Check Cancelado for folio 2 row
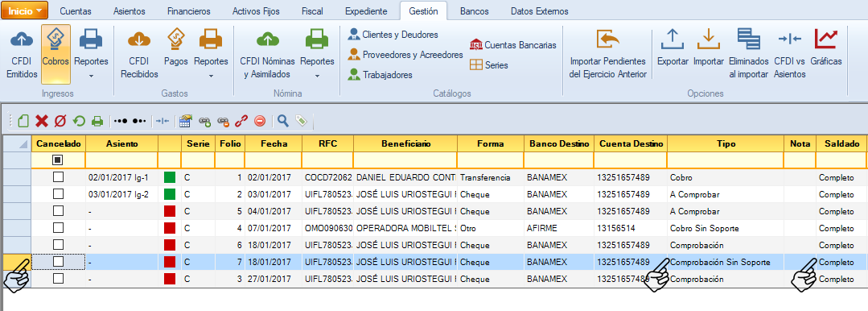 click(58, 195)
